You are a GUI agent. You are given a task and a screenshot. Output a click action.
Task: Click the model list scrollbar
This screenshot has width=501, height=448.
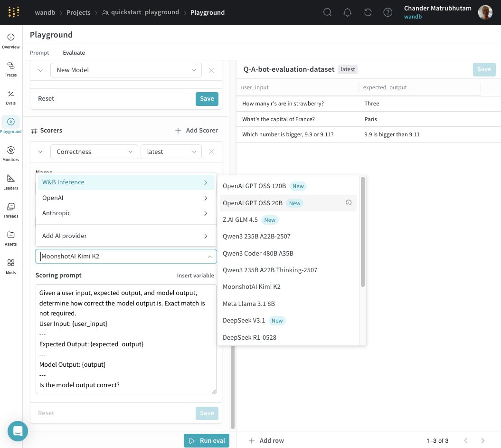pyautogui.click(x=363, y=232)
